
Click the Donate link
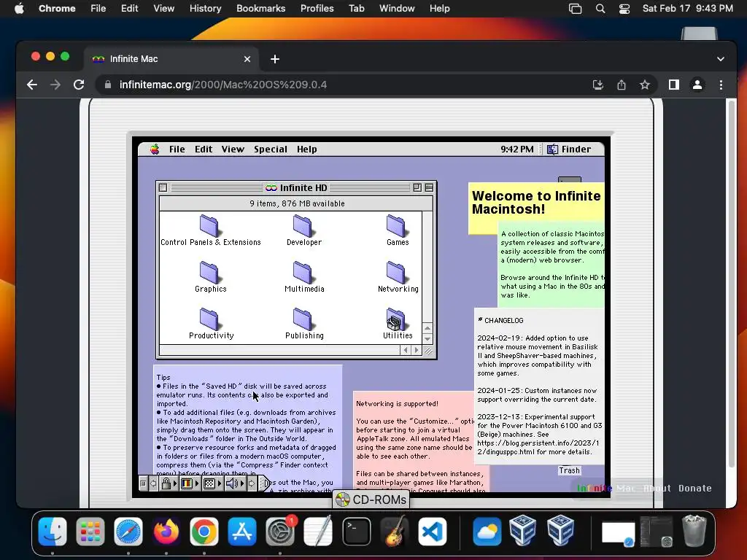point(694,488)
